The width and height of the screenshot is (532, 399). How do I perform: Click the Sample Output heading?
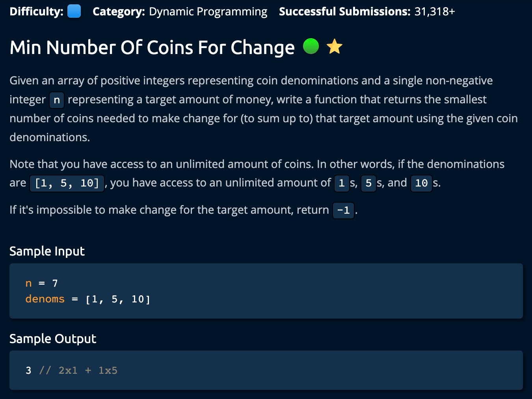(53, 339)
